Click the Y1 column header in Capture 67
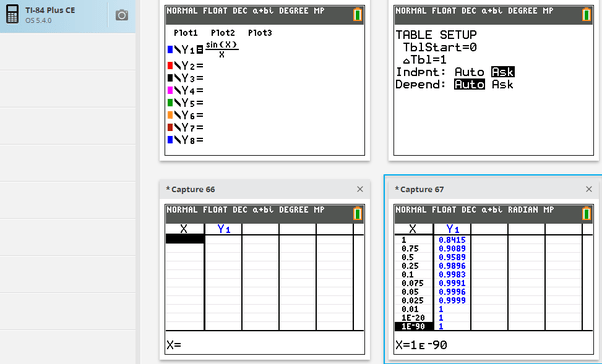 pos(453,229)
